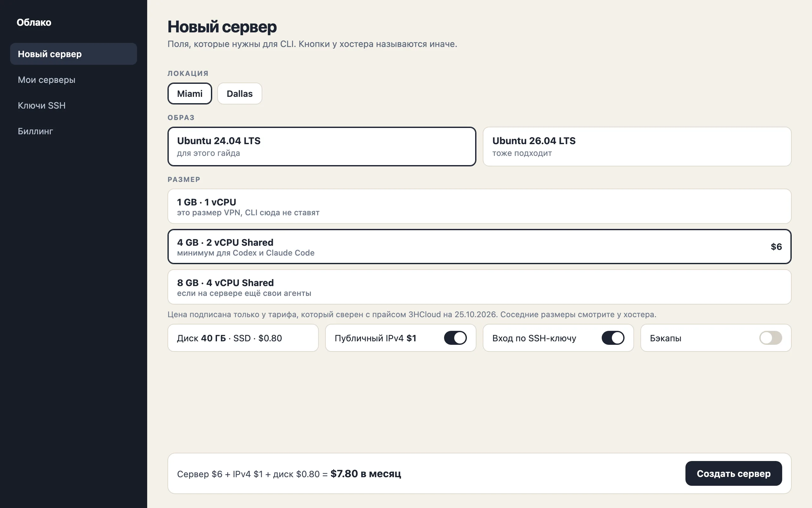Click the ЛОКАЦИЯ section label
812x508 pixels.
pyautogui.click(x=188, y=73)
